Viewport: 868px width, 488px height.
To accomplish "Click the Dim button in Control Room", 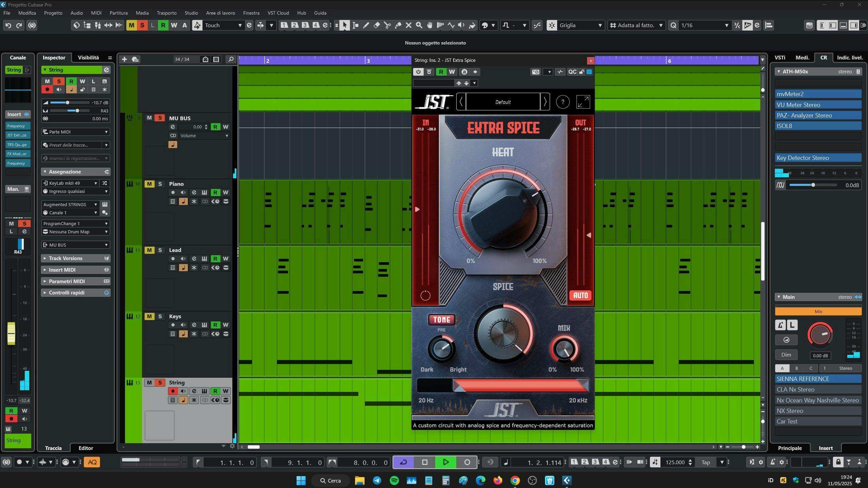I will [786, 355].
